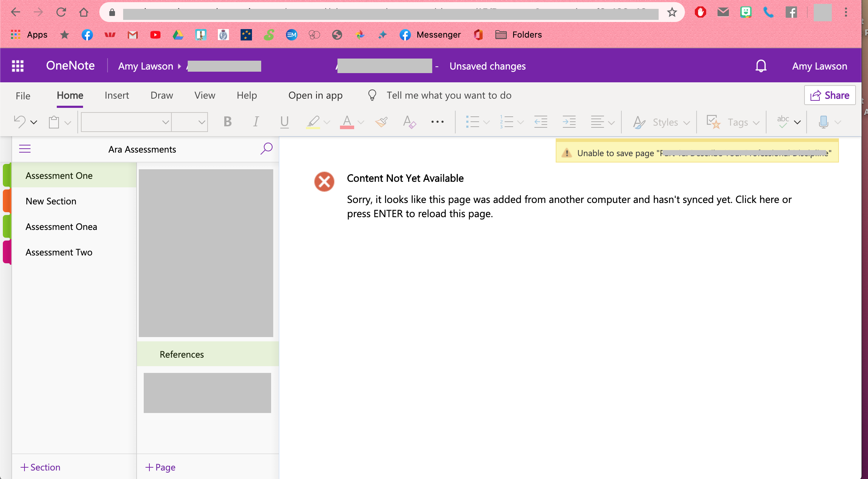Image resolution: width=868 pixels, height=479 pixels.
Task: Open the bullet list dropdown arrow
Action: 487,122
